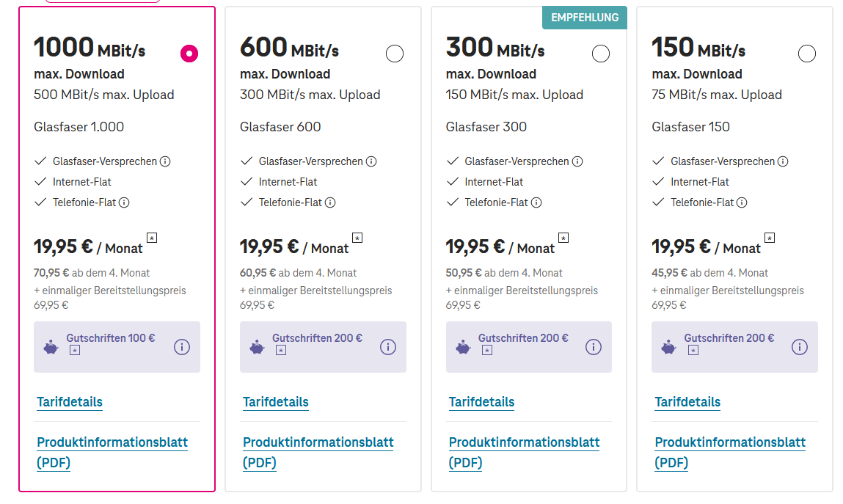Click Telefonie-Flat info icon in 600 MBit/s plan
This screenshot has height=504, width=843.
pos(330,202)
